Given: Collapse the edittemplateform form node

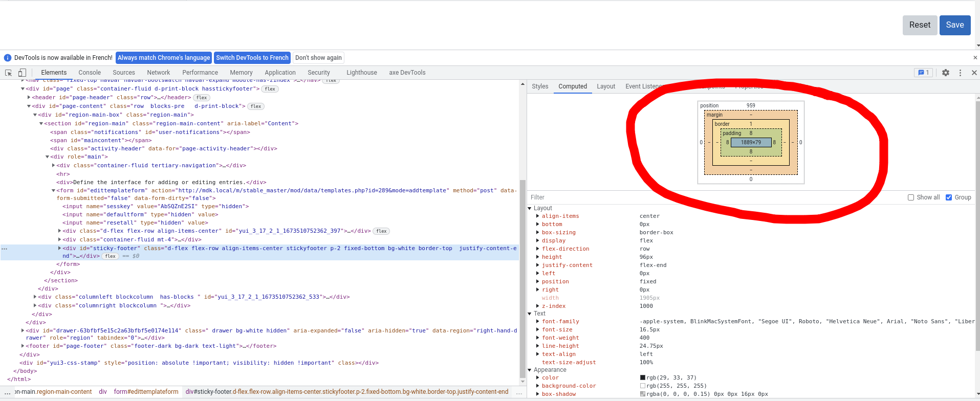Looking at the screenshot, I should click(54, 190).
